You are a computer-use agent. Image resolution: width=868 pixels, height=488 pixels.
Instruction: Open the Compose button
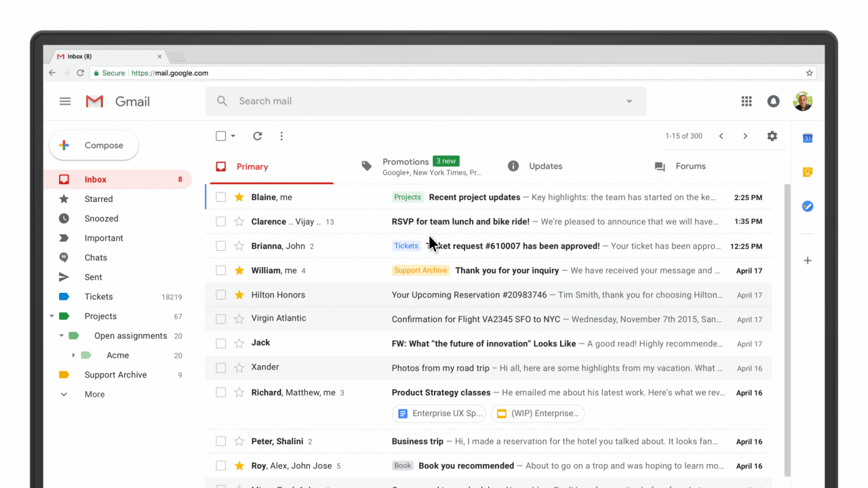[x=94, y=145]
